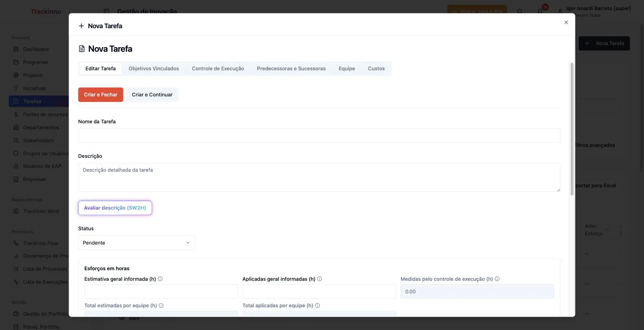
Task: Click info icon next to Total estimadas por equipe
Action: tap(161, 306)
